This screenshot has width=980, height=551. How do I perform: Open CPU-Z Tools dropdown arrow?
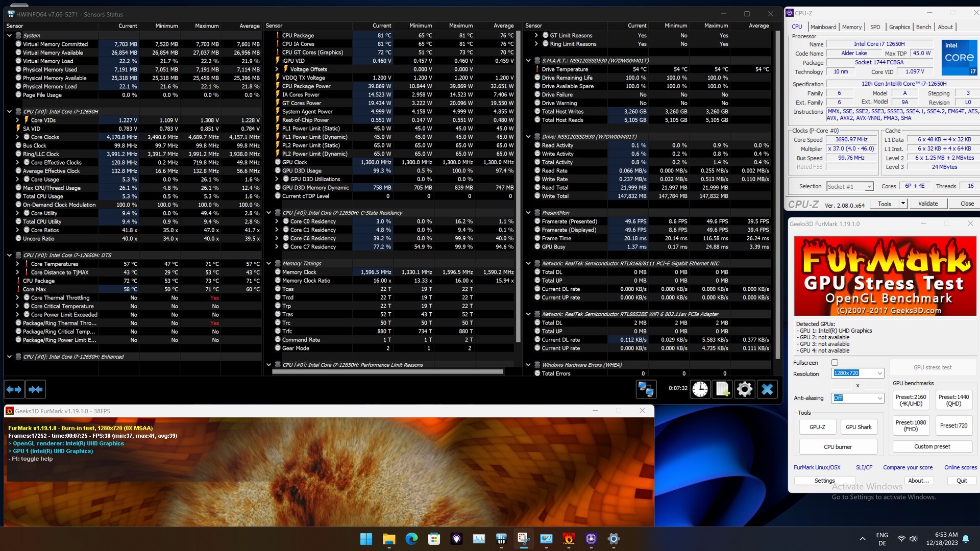coord(902,204)
